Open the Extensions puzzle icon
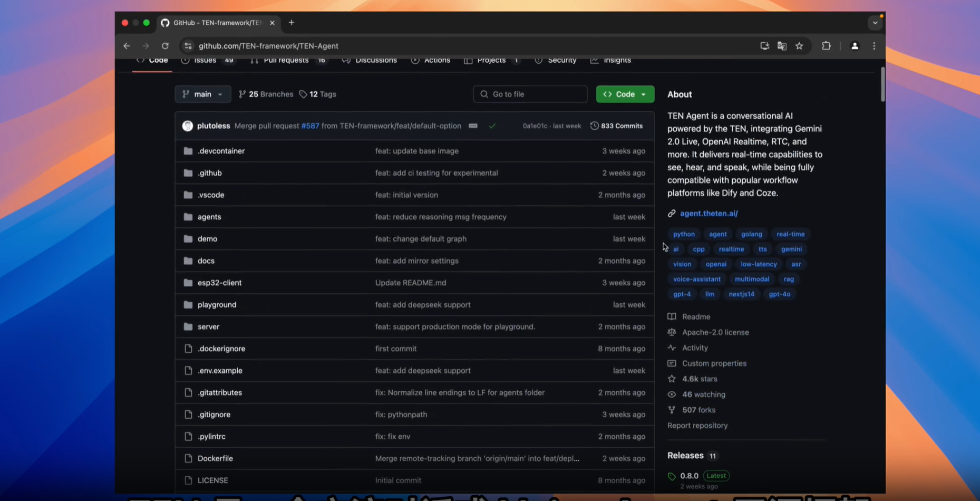The image size is (980, 501). [826, 46]
